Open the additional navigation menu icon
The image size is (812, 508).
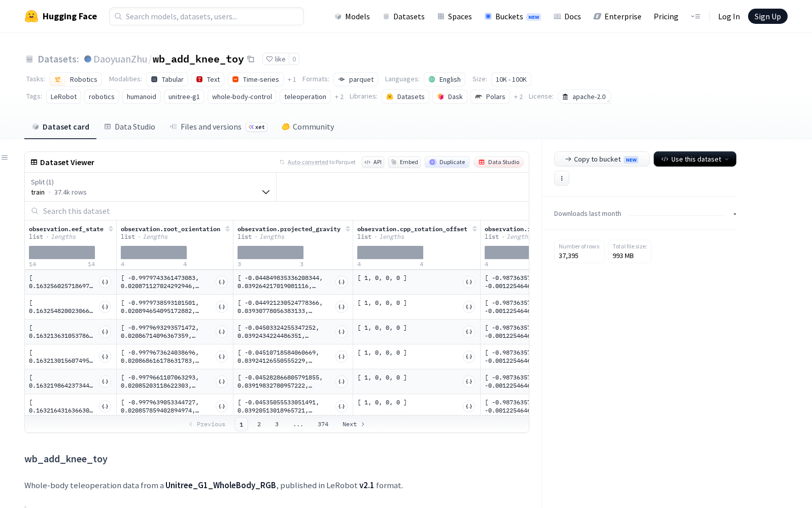(695, 16)
